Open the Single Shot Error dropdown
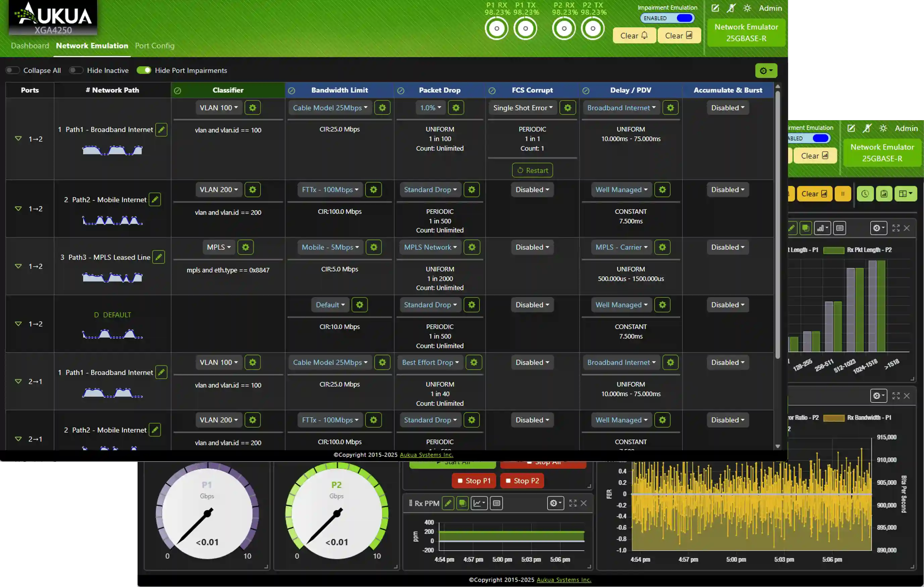Viewport: 924px width, 587px height. [x=523, y=108]
